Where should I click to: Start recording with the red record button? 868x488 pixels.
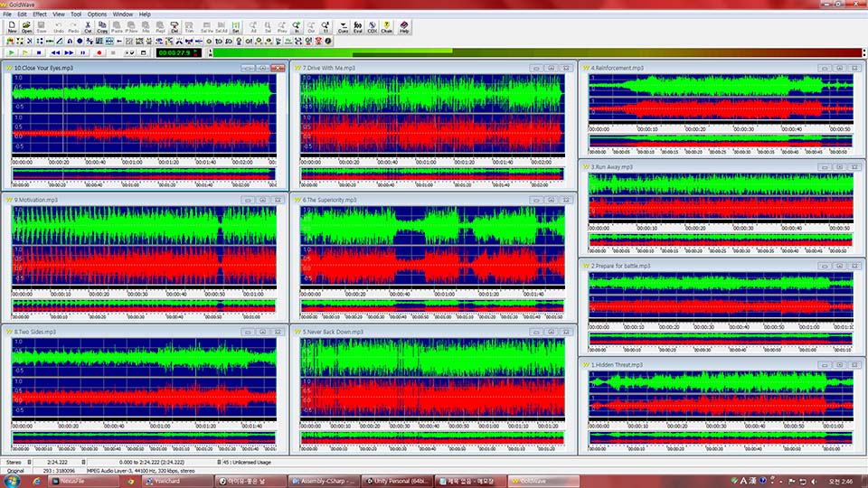click(x=99, y=52)
